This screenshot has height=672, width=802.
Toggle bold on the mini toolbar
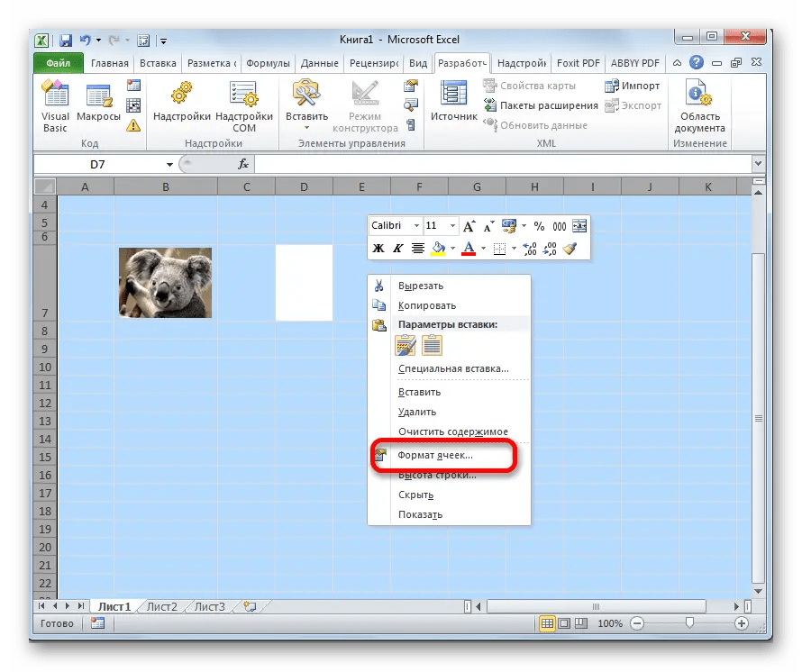click(379, 247)
